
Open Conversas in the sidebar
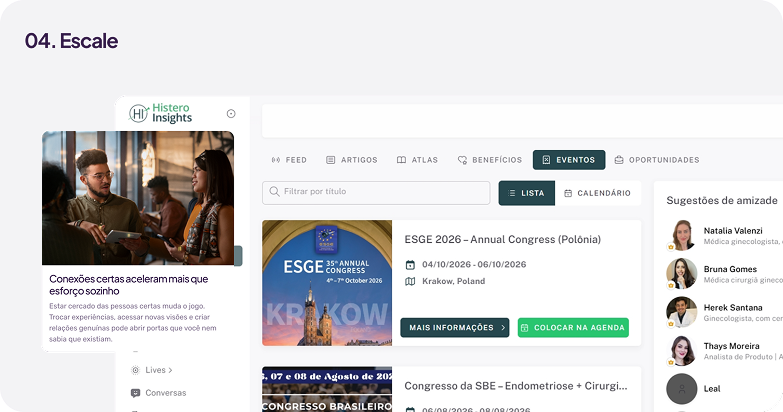(158, 393)
